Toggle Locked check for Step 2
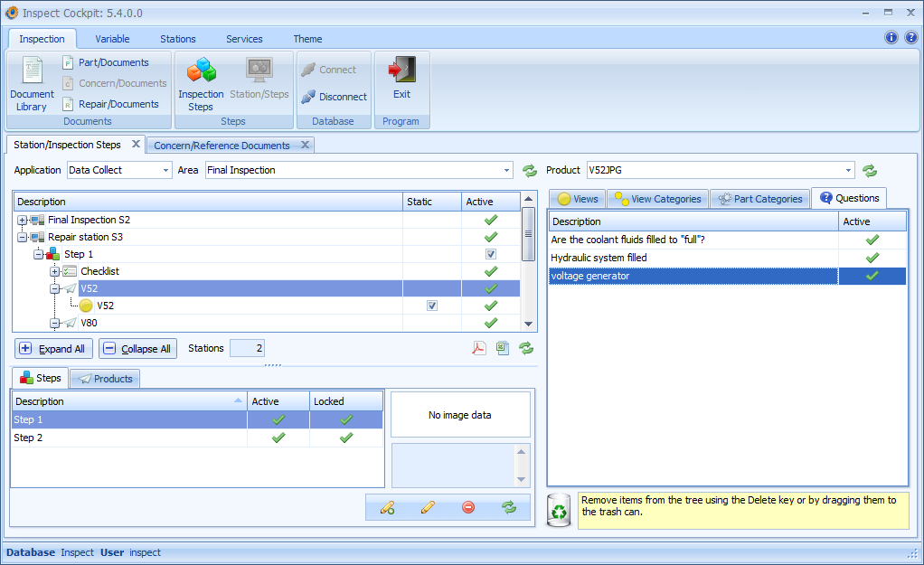Screen dimensions: 924x565 tap(346, 438)
